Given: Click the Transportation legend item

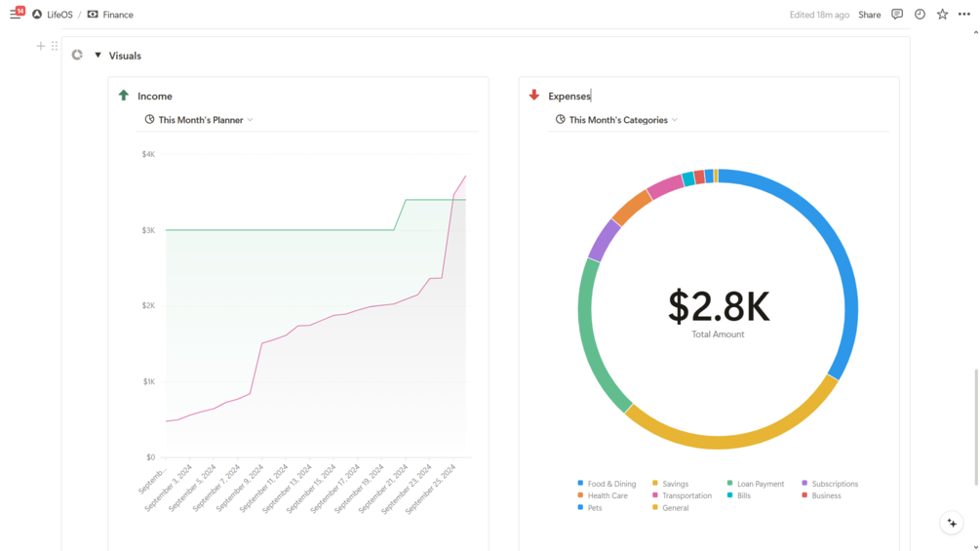Looking at the screenshot, I should click(x=682, y=495).
